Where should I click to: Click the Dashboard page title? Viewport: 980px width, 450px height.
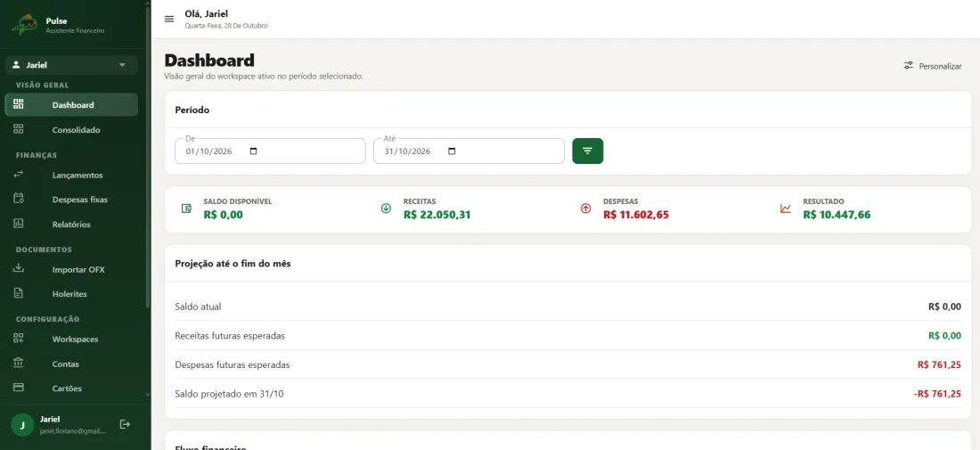click(x=209, y=60)
